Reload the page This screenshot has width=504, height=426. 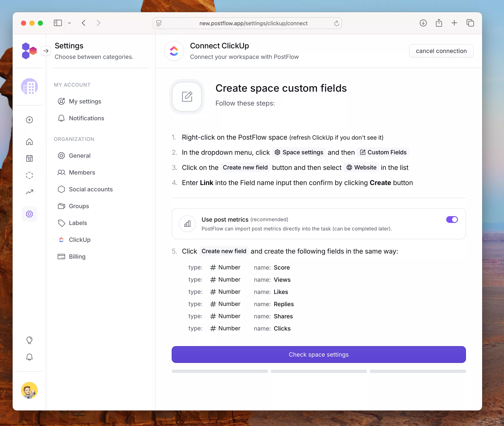pos(336,23)
